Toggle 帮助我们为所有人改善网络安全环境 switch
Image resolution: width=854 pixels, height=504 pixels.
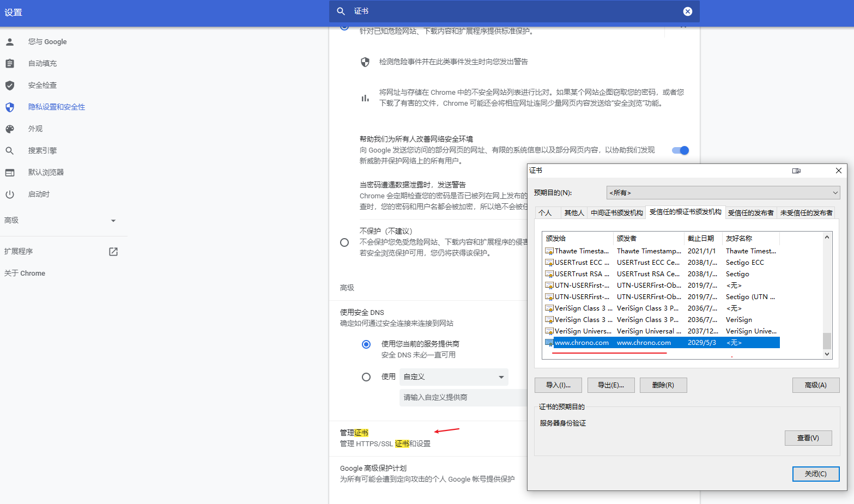click(681, 150)
